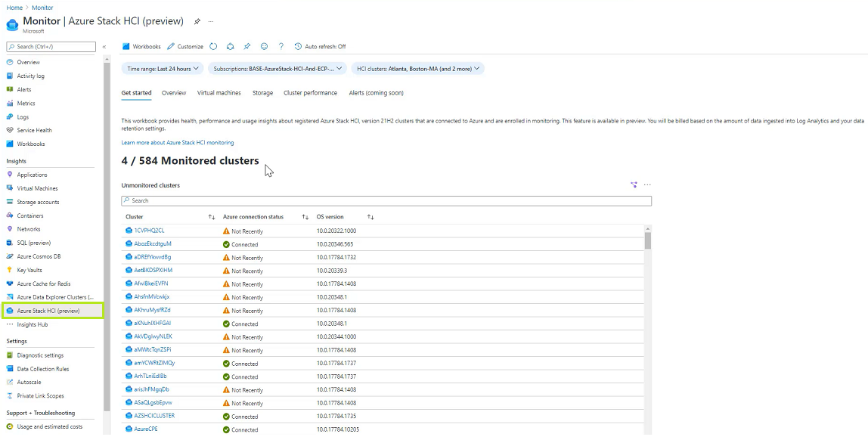Sort by the Cluster column arrows
The width and height of the screenshot is (868, 440).
click(x=212, y=217)
